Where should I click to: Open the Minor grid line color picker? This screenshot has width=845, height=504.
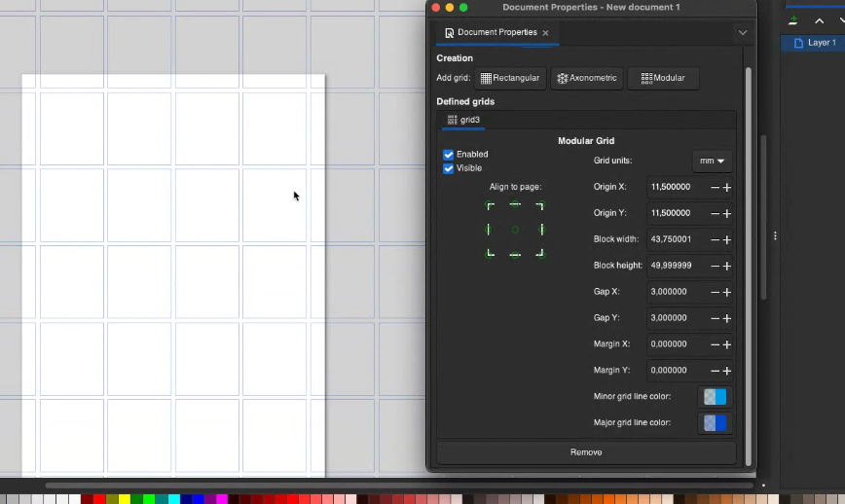pos(715,397)
